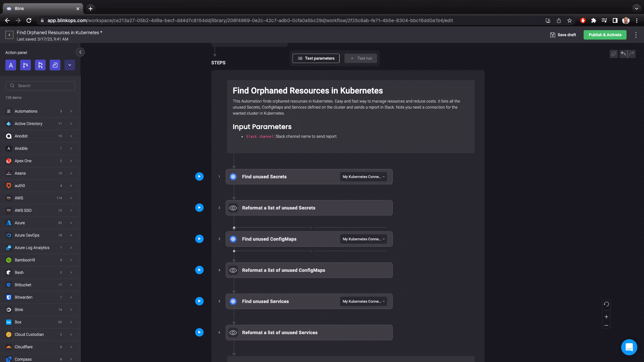Reload the page in the browser
Viewport: 644px width, 362px height.
click(x=29, y=20)
